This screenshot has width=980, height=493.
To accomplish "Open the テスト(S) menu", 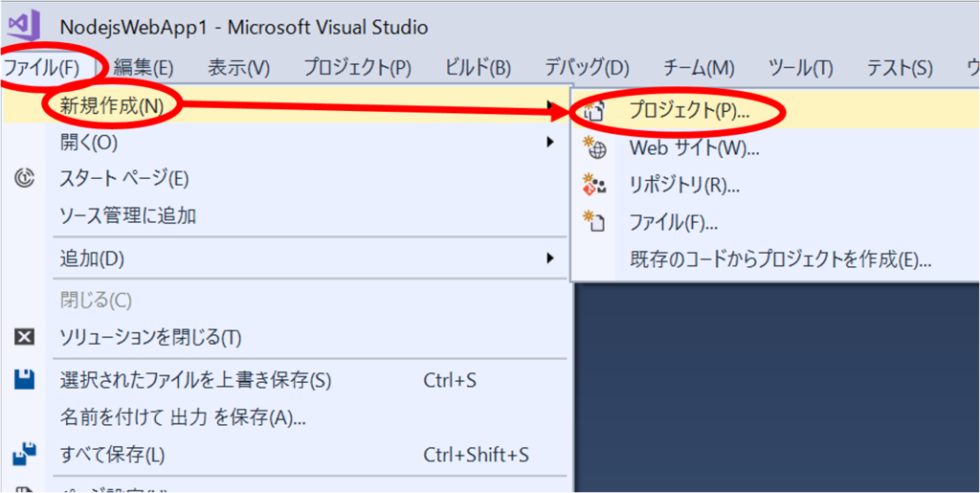I will [x=900, y=68].
